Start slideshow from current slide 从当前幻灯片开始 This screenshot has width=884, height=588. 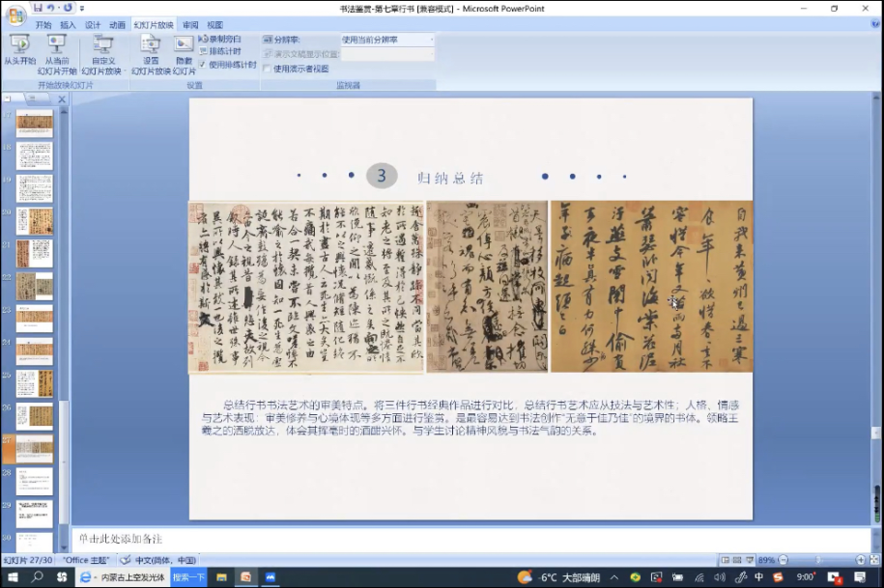coord(57,55)
